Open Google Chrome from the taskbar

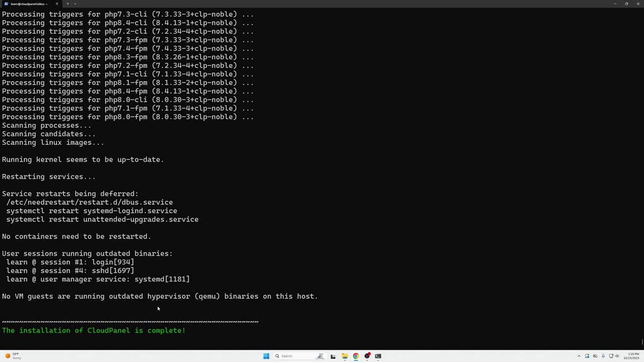356,356
